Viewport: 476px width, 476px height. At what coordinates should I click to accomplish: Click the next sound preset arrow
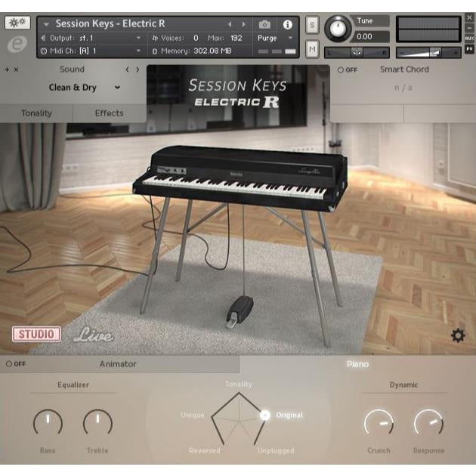point(138,70)
